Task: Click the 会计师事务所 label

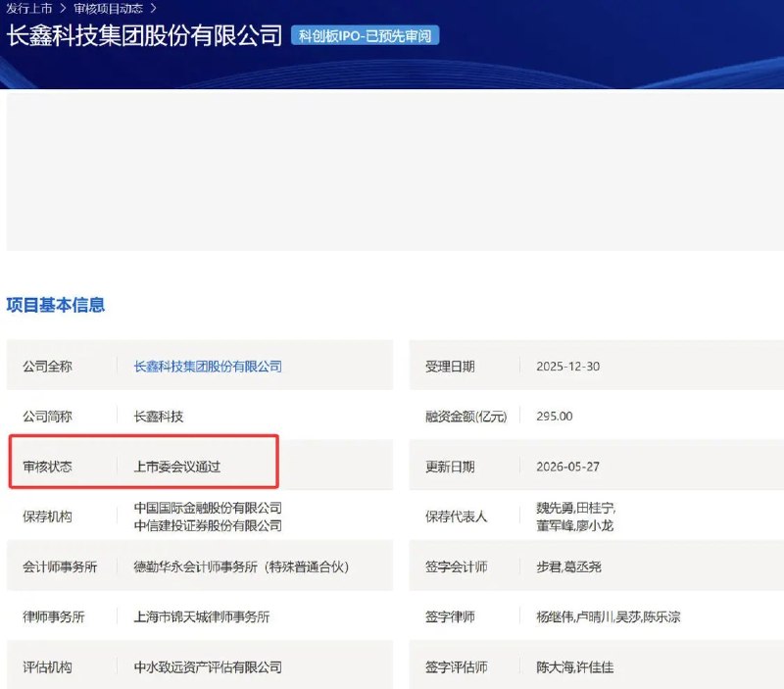Action: coord(60,566)
